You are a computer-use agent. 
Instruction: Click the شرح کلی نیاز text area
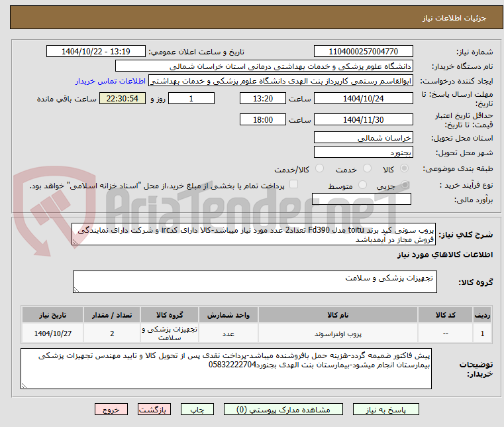point(254,234)
